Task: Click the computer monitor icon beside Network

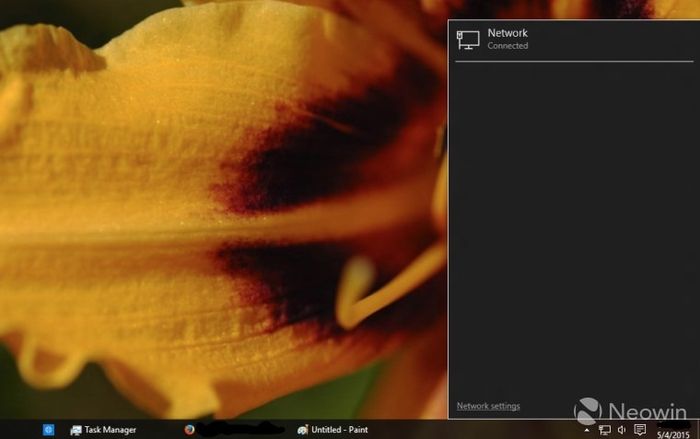Action: (x=468, y=40)
